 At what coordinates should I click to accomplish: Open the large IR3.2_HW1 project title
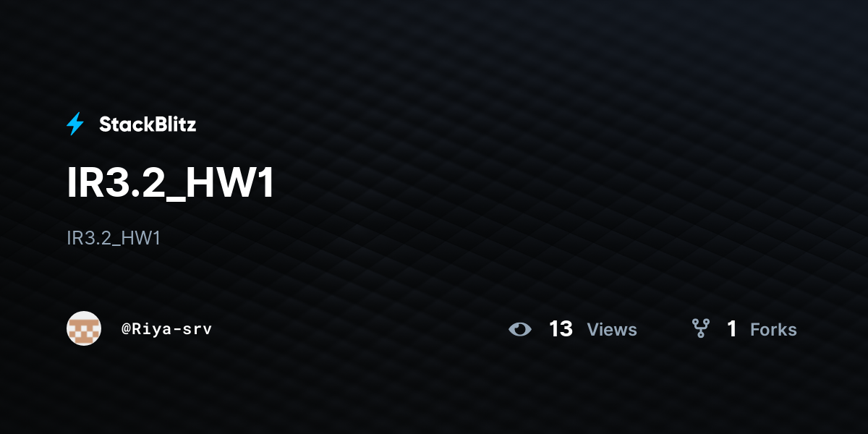point(171,184)
